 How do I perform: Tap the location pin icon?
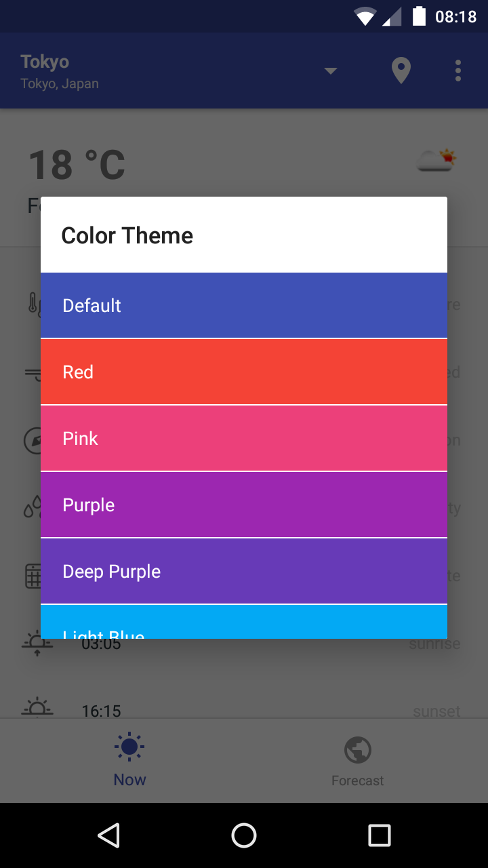[401, 71]
